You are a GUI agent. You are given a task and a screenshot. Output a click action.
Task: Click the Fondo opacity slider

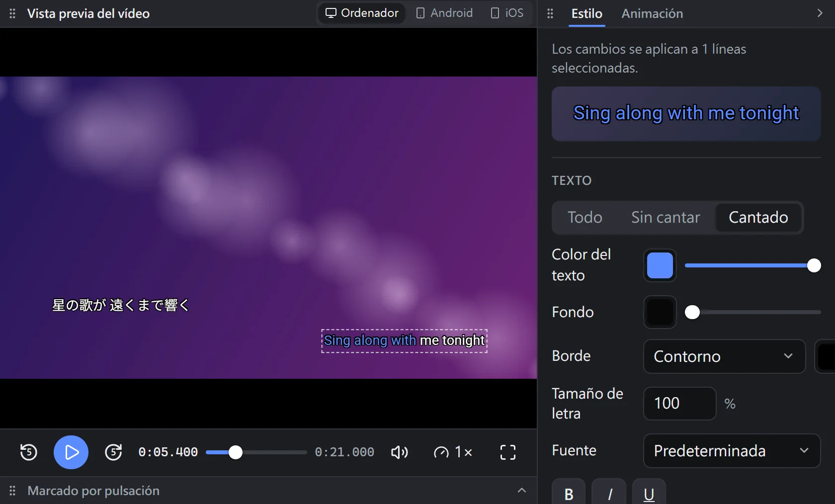(x=752, y=312)
